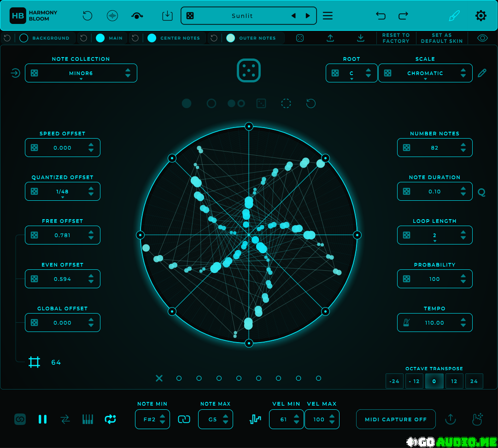Randomize the Number Notes dice icon
Image resolution: width=498 pixels, height=448 pixels.
[x=406, y=148]
